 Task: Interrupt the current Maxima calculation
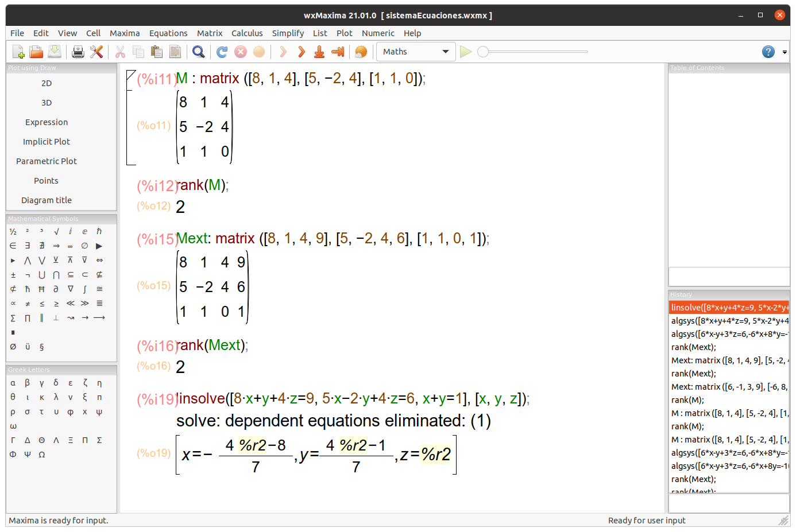240,52
